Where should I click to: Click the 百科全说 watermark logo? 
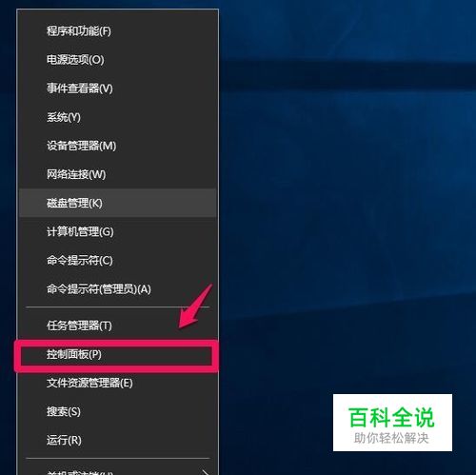[x=391, y=417]
